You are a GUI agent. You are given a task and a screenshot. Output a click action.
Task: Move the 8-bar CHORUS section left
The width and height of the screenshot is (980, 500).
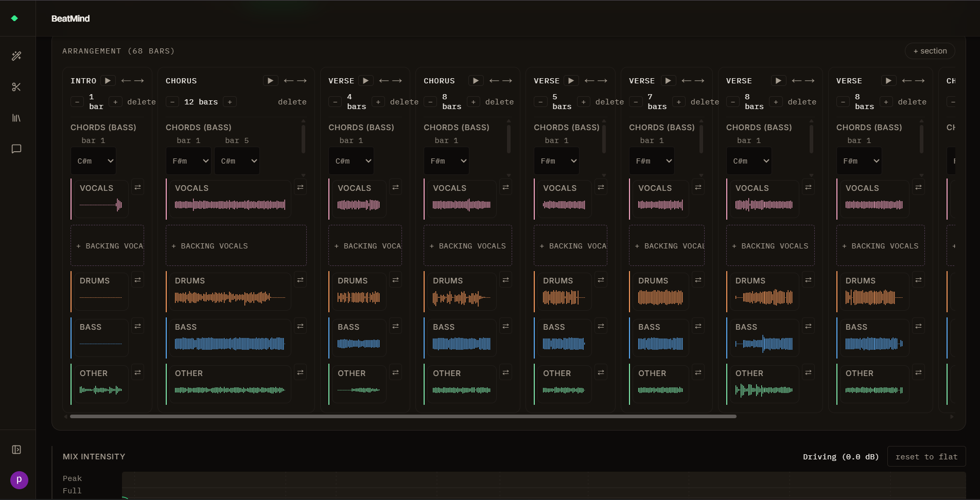point(494,81)
